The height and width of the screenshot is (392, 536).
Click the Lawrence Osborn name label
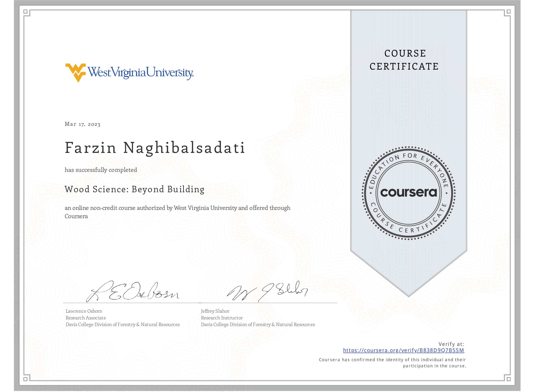84,311
